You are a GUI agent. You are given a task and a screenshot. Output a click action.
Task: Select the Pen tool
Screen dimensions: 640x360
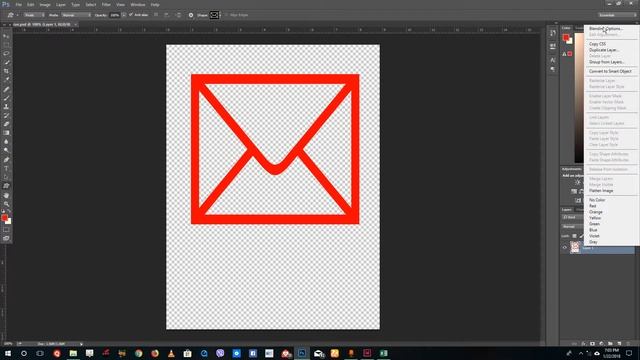tap(6, 160)
